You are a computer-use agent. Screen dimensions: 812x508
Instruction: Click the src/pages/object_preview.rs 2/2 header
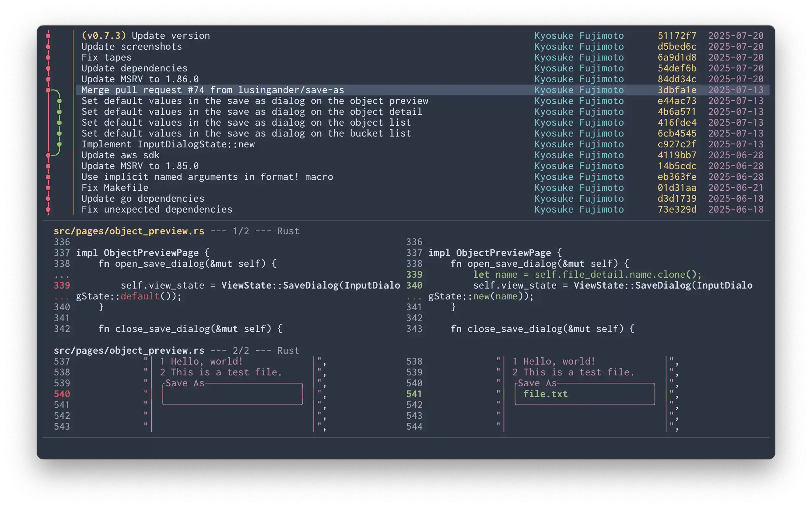(x=129, y=350)
